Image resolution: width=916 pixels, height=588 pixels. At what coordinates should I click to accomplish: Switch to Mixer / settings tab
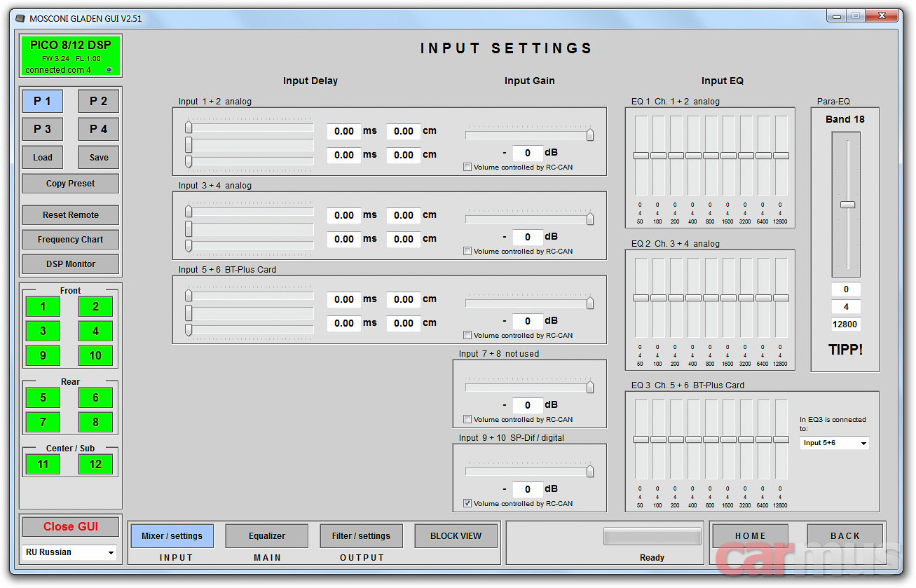pyautogui.click(x=172, y=536)
